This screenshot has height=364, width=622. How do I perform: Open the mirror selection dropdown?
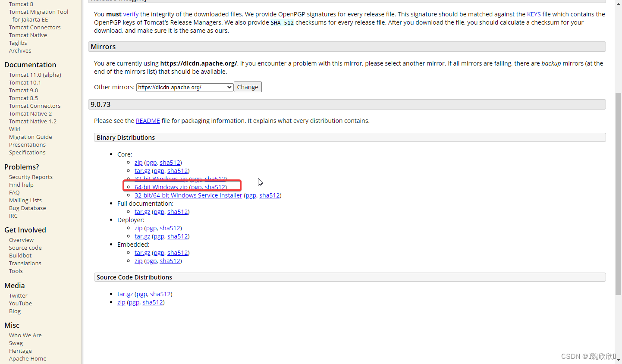(x=185, y=87)
